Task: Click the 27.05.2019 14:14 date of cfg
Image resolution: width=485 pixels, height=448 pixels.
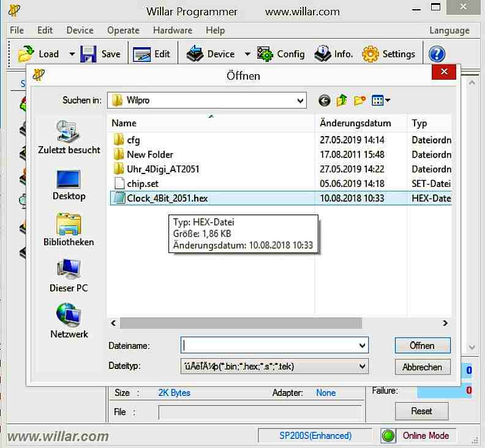Action: pyautogui.click(x=352, y=140)
